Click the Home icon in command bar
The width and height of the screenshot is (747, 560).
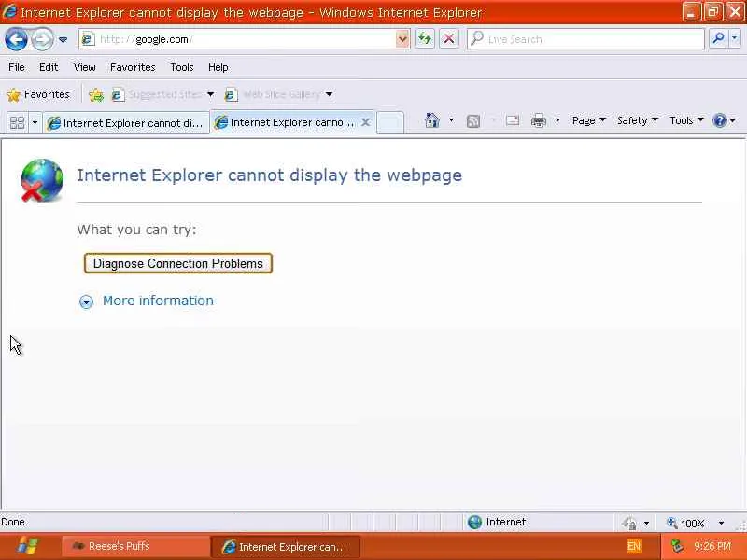click(432, 120)
